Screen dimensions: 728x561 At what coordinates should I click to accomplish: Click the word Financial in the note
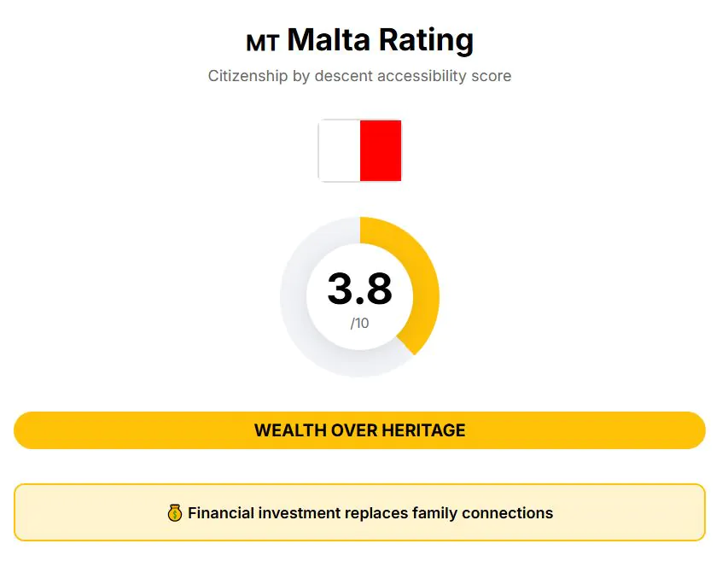[x=221, y=513]
